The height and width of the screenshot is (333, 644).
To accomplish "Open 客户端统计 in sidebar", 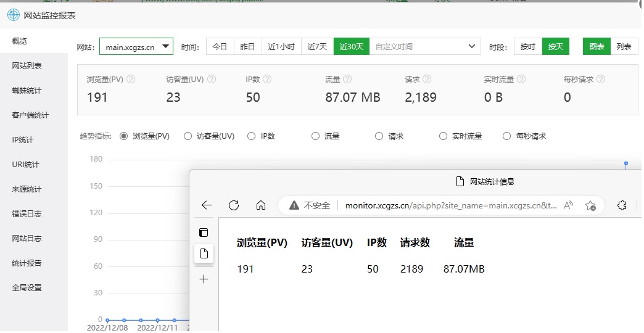I will click(x=34, y=115).
